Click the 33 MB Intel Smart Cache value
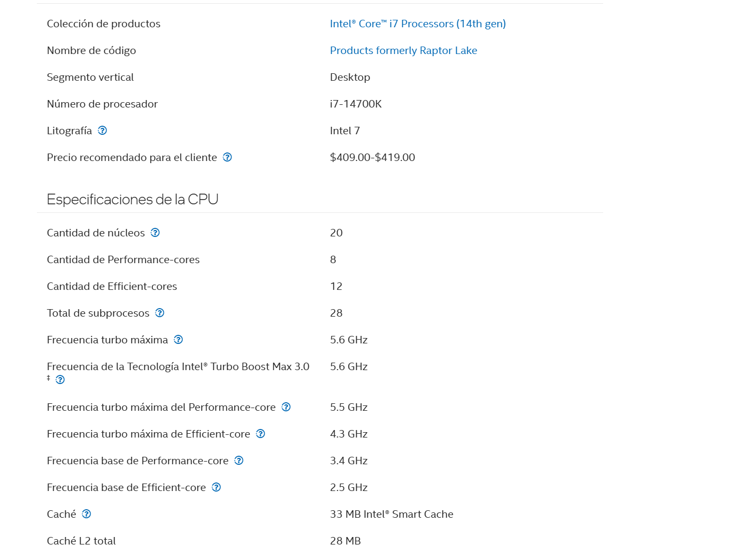Screen dimensions: 731x560 [391, 514]
